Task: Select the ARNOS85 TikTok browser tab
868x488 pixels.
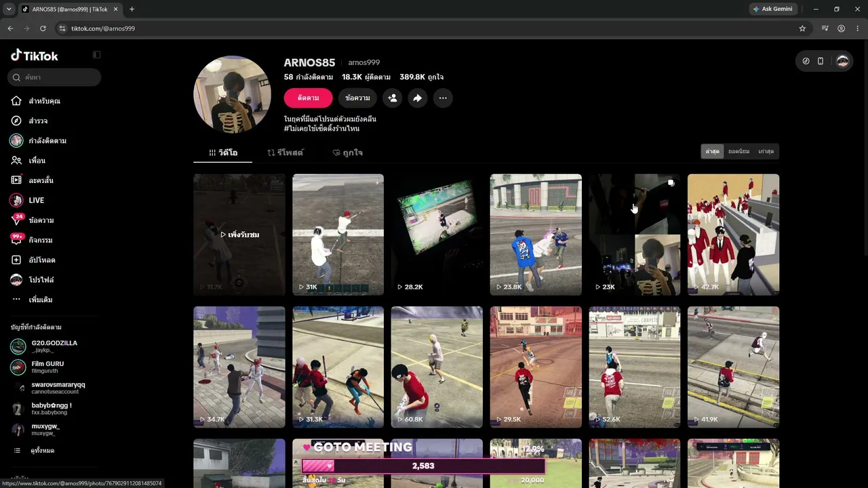Action: pos(68,9)
